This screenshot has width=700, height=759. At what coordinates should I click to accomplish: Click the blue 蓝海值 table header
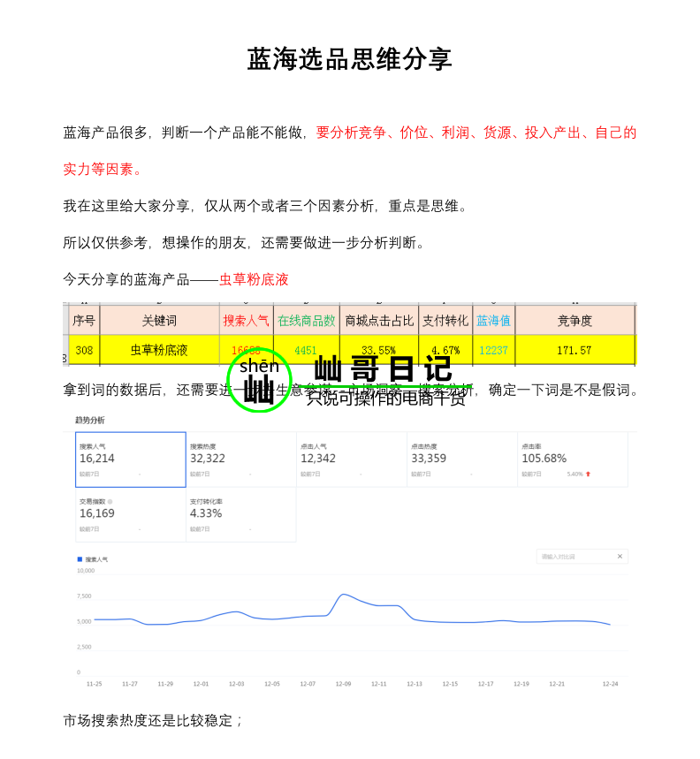click(493, 321)
